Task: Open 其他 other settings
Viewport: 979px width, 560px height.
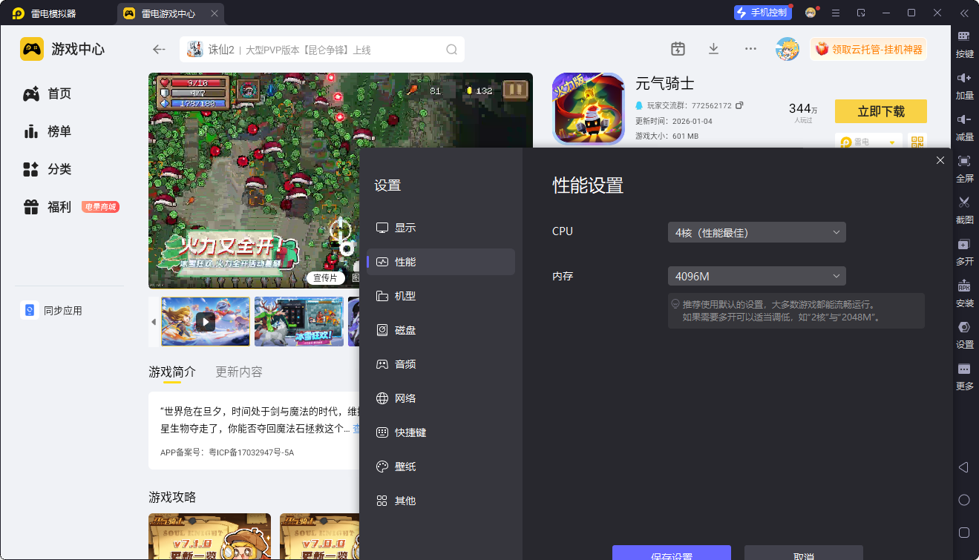Action: [441, 501]
